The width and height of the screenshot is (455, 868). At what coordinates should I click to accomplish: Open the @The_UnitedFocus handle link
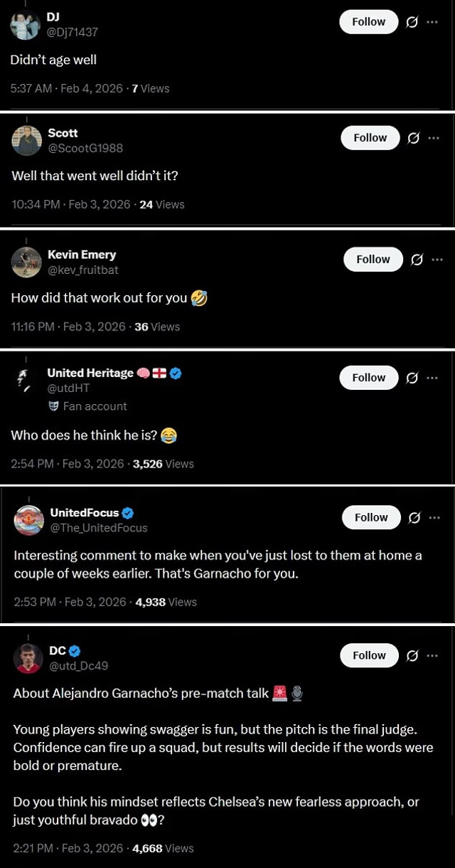pyautogui.click(x=99, y=528)
